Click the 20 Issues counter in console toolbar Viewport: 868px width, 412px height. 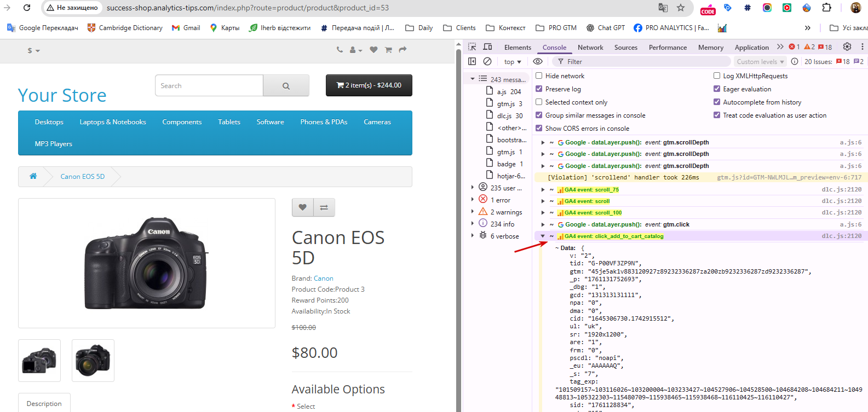(833, 61)
